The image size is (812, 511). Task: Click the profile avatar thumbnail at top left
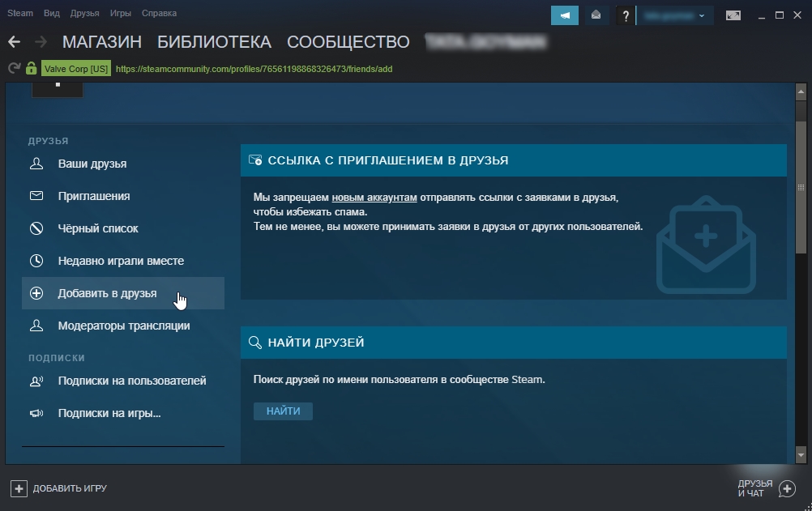(x=58, y=90)
